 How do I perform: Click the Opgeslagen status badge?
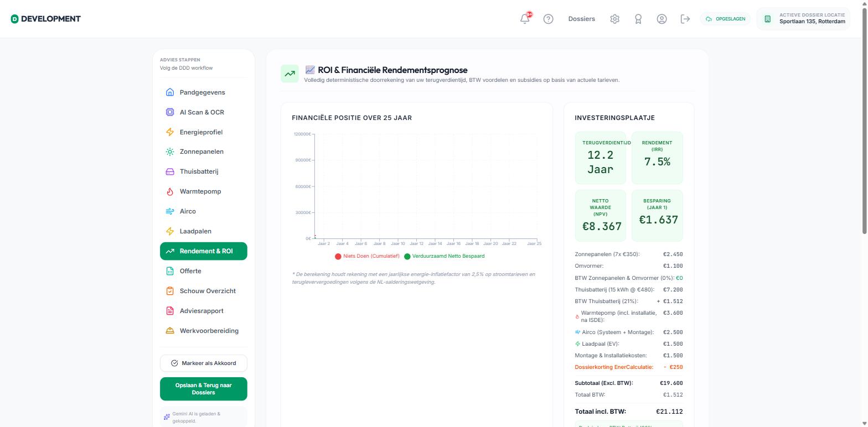pyautogui.click(x=725, y=19)
